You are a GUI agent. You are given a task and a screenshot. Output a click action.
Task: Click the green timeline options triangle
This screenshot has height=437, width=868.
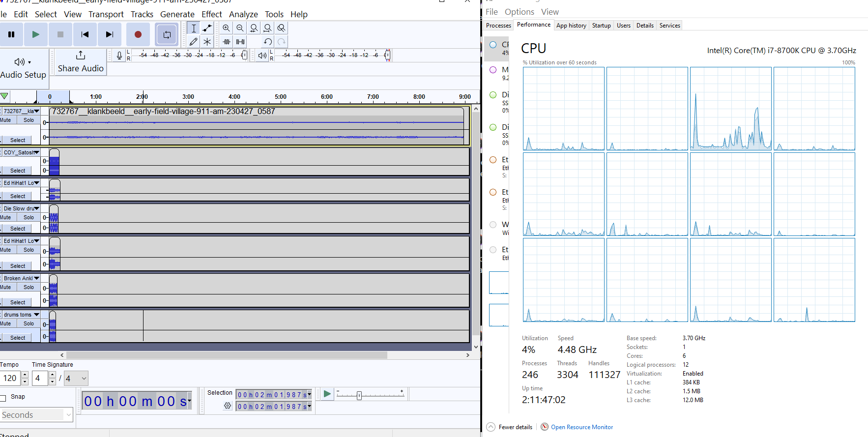4,96
